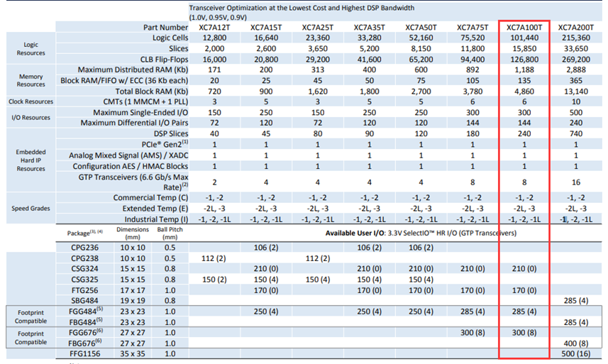Screen dimensions: 608x364
Task: Click the I/O Resources category cell
Action: pyautogui.click(x=31, y=118)
